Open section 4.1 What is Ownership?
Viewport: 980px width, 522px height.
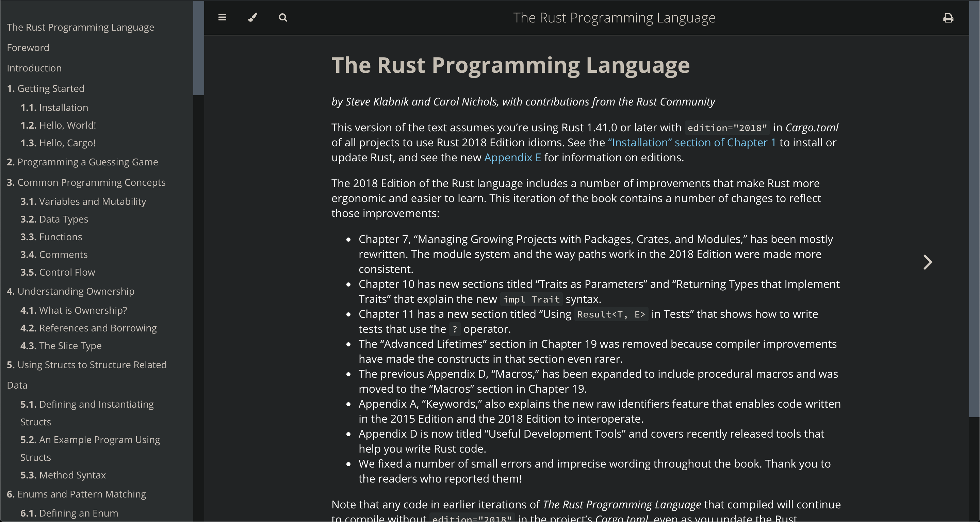pyautogui.click(x=74, y=310)
